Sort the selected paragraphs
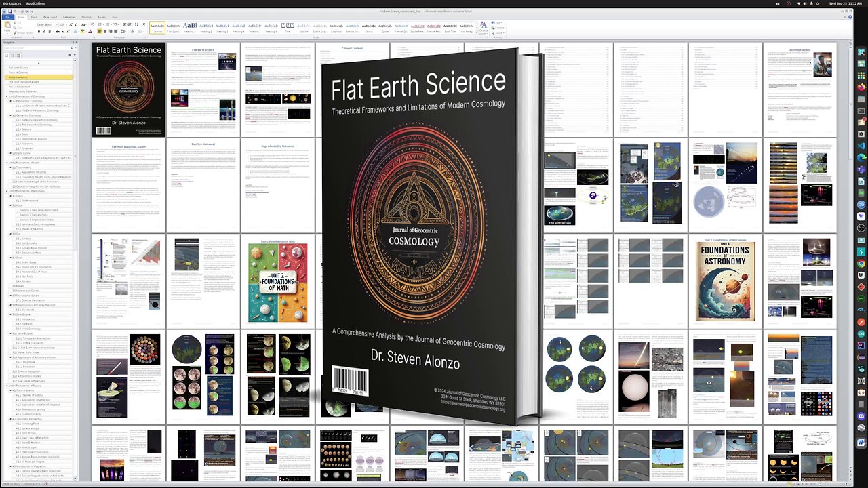868x488 pixels. pyautogui.click(x=136, y=24)
